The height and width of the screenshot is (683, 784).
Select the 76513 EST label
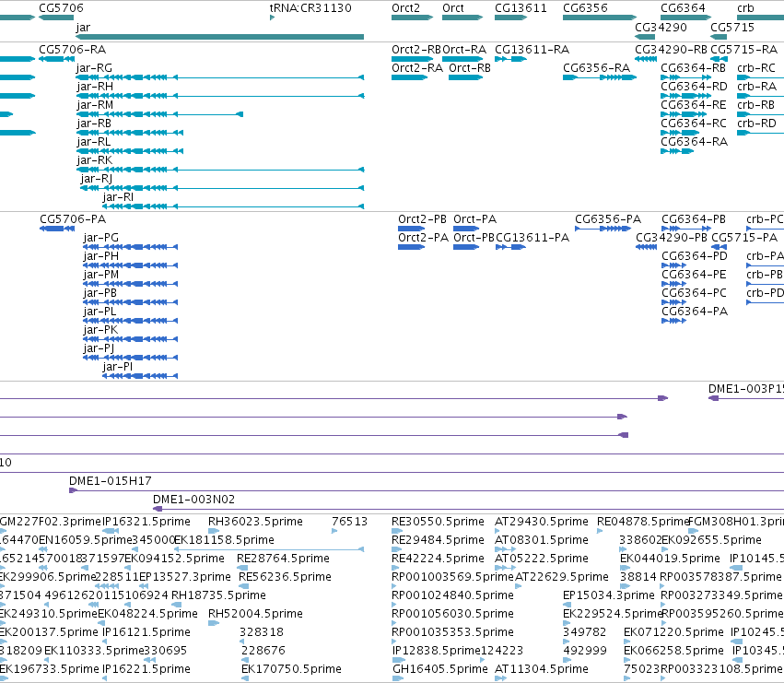click(349, 522)
